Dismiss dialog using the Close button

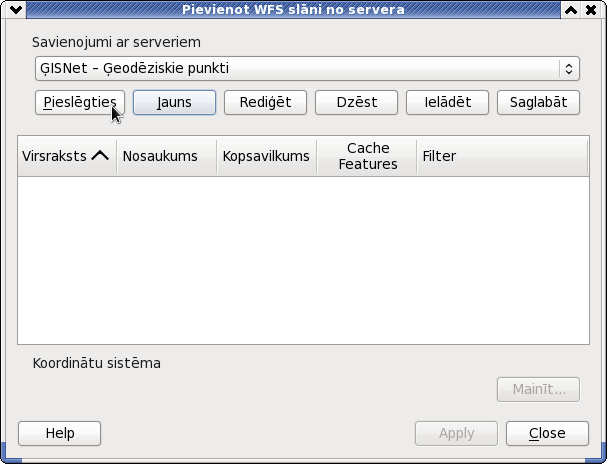(x=547, y=433)
